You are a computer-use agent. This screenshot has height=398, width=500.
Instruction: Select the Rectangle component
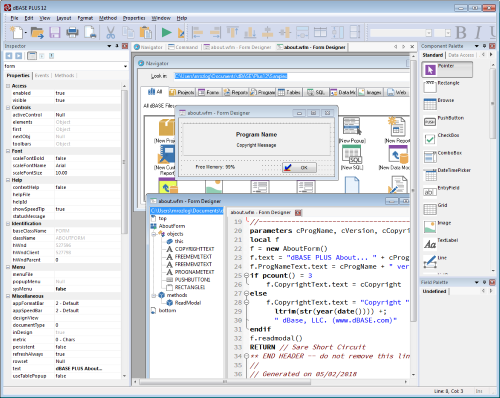[442, 86]
